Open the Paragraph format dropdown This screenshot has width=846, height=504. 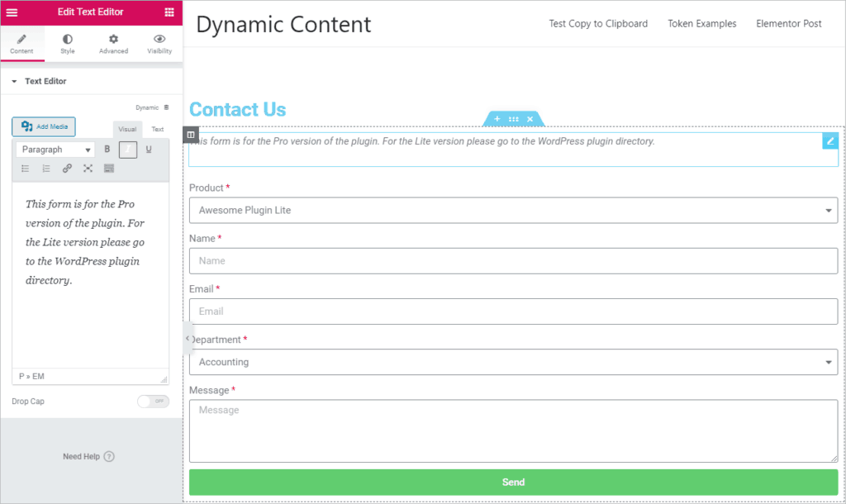point(55,150)
